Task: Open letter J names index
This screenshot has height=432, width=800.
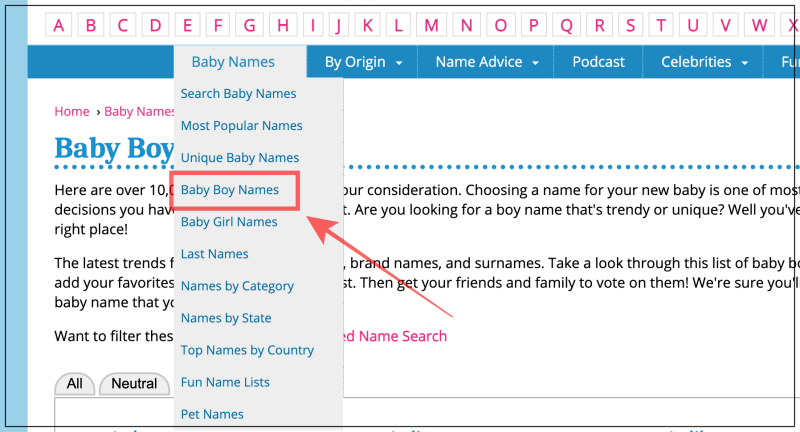Action: (x=338, y=25)
